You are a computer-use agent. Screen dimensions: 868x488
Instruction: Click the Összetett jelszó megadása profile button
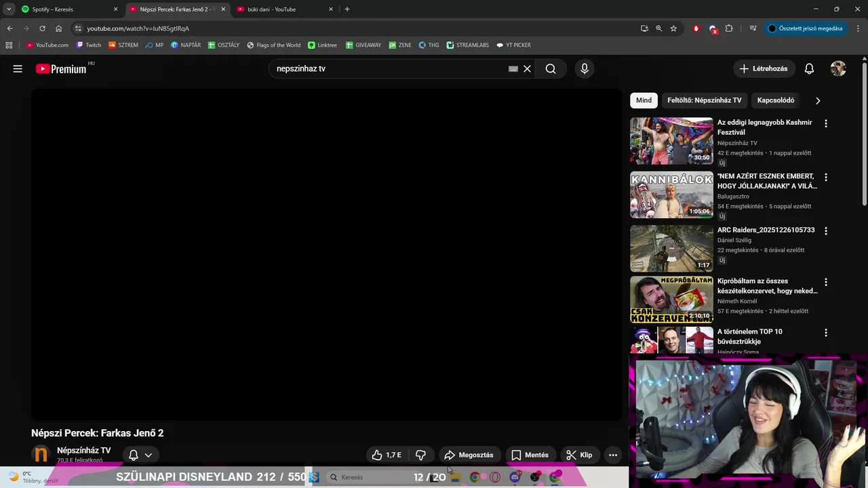(806, 28)
